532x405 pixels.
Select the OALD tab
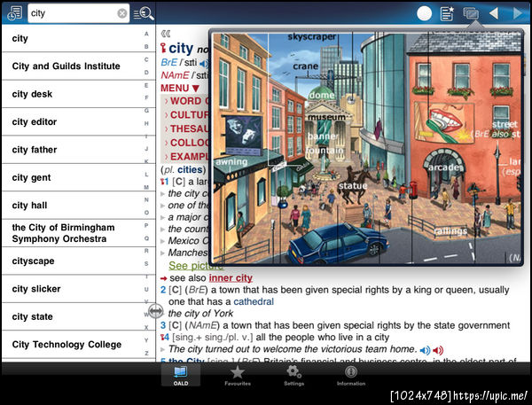[181, 375]
